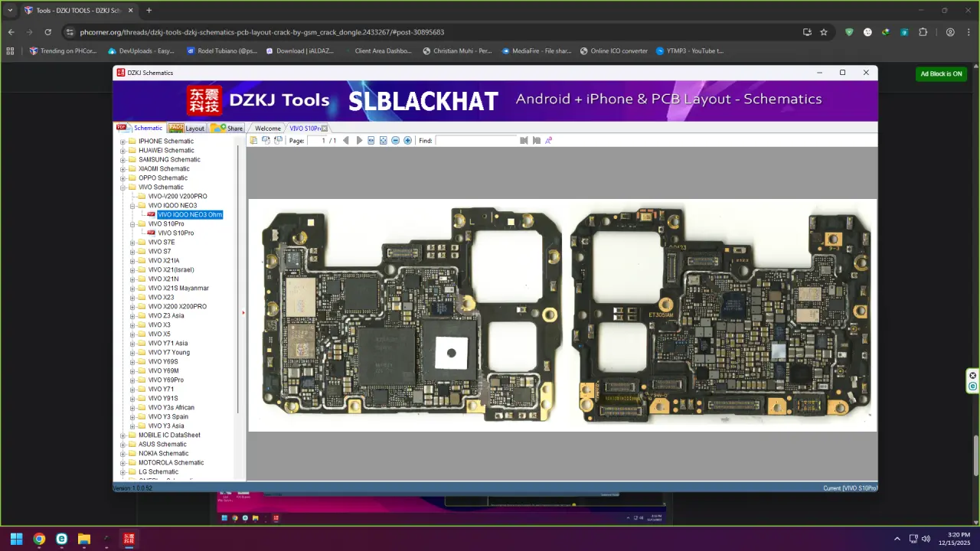Close the VIVO S10Pro document tab
This screenshot has width=980, height=551.
[325, 129]
